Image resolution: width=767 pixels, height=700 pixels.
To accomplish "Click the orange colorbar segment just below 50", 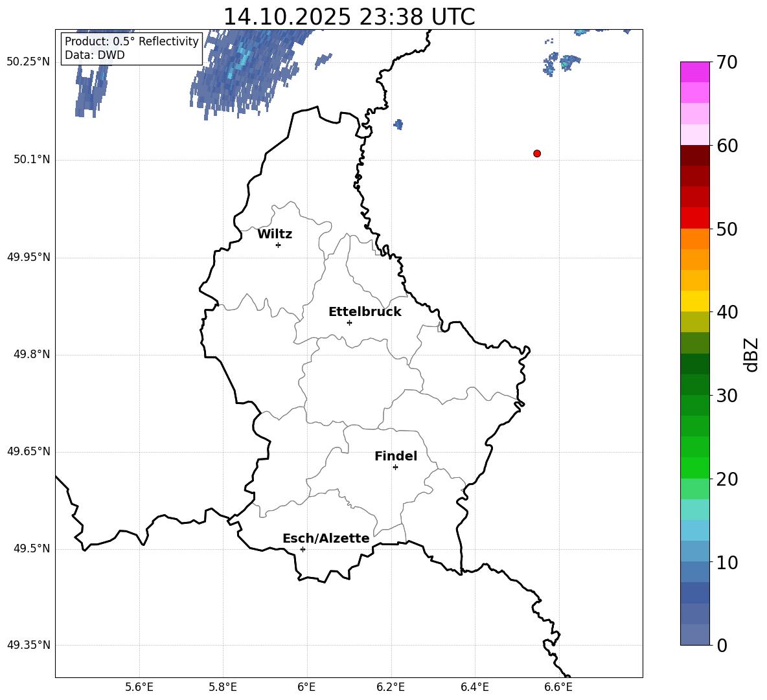I will click(694, 239).
